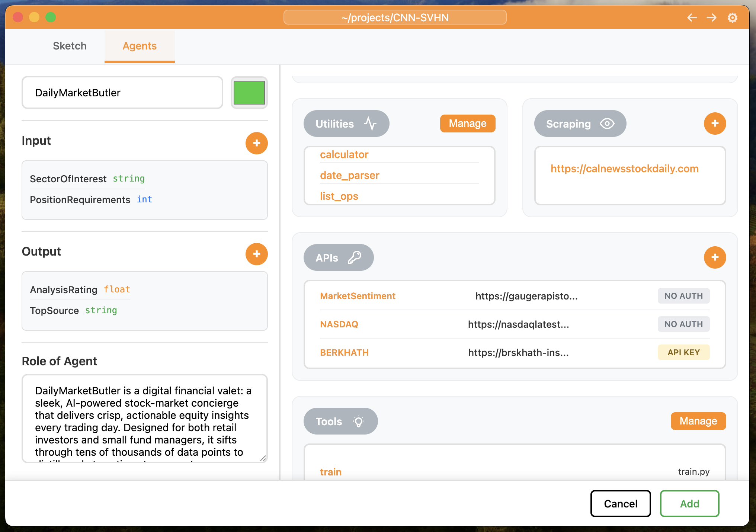Image resolution: width=756 pixels, height=532 pixels.
Task: Click the Scraping eye icon badge
Action: point(580,124)
